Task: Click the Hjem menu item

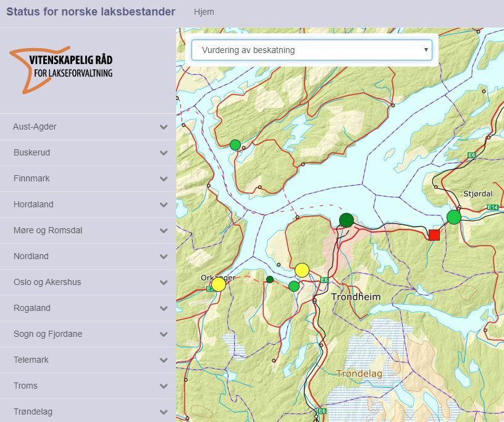Action: 204,12
